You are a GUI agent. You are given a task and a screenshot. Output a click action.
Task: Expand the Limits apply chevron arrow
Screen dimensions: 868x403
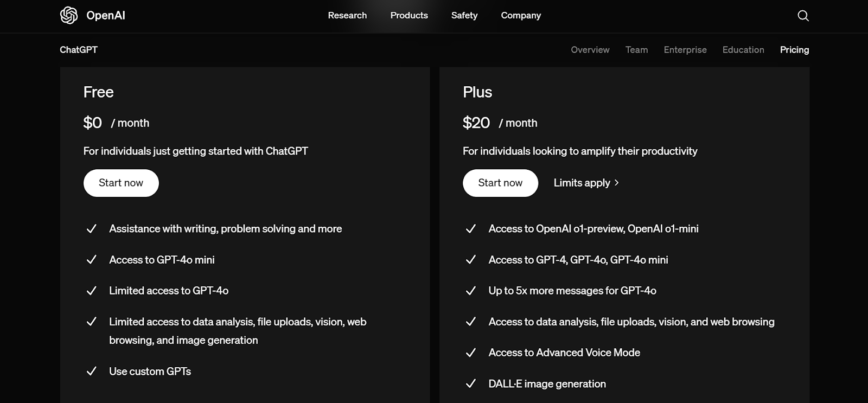[616, 183]
